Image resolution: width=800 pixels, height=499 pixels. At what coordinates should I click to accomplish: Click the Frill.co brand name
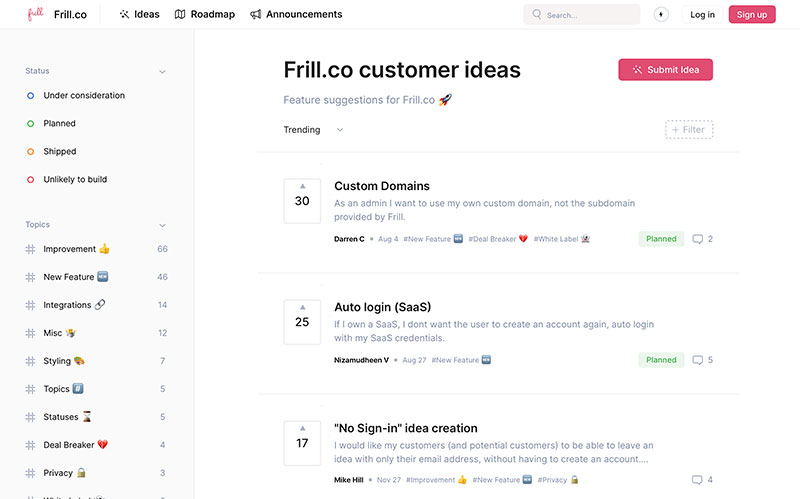click(x=70, y=14)
